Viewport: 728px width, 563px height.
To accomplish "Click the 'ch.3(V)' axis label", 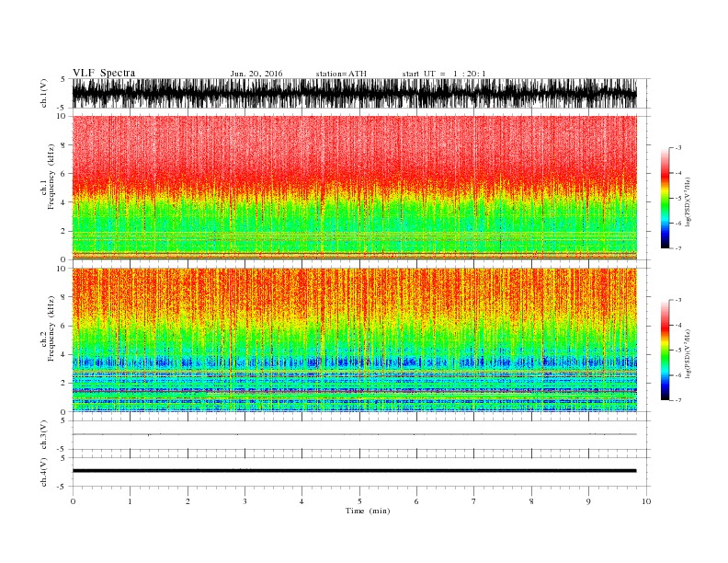I will 44,435.
